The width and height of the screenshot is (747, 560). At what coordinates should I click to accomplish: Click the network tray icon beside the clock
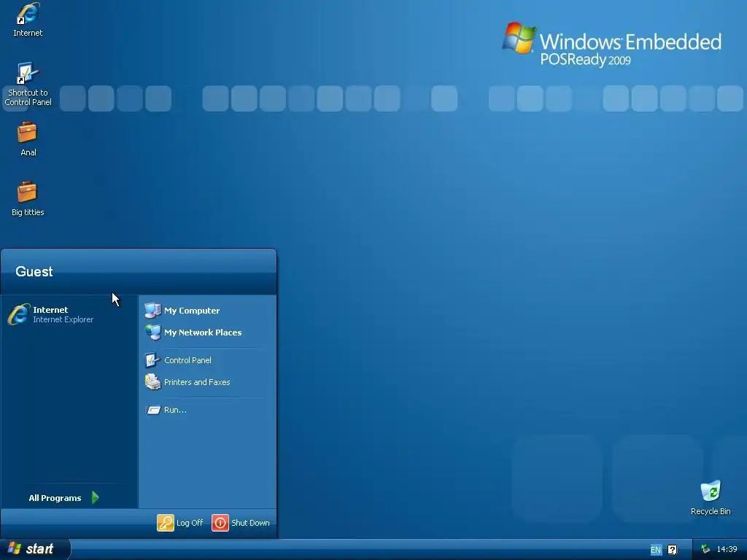pyautogui.click(x=705, y=550)
